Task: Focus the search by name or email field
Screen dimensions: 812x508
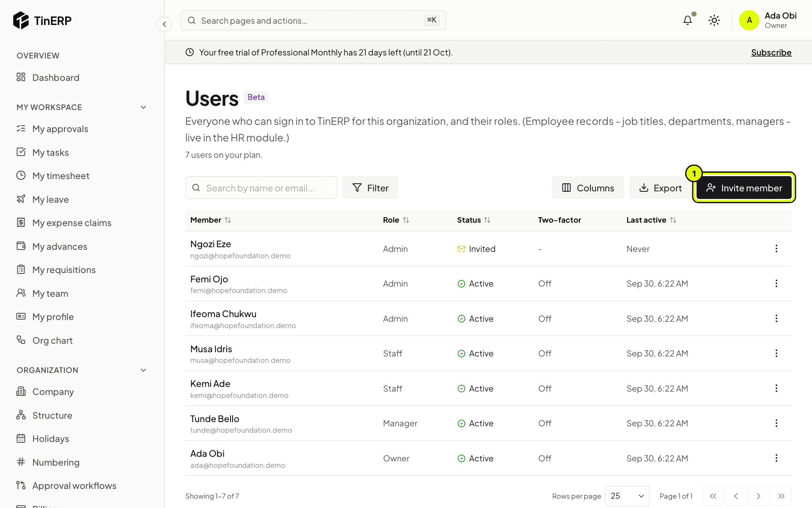Action: tap(261, 188)
